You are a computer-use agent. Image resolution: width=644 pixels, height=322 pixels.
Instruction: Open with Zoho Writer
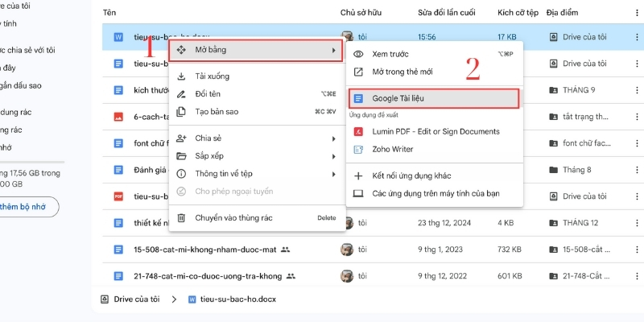[x=435, y=149]
